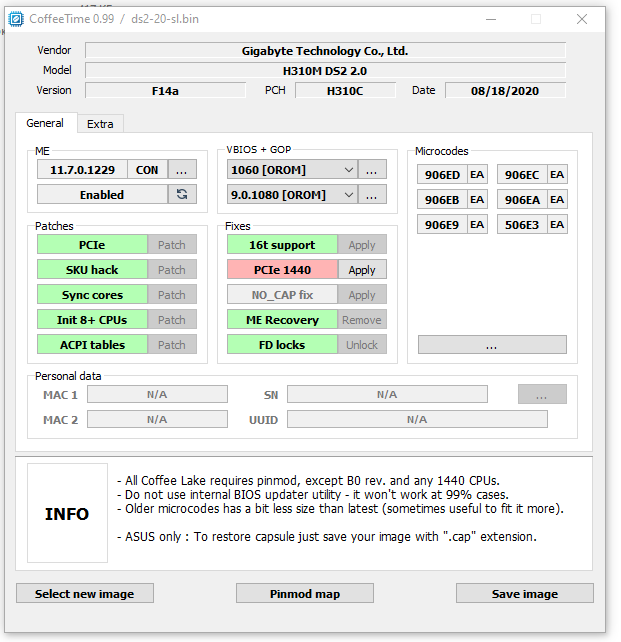Click Patch button for ACPI tables
621x642 pixels.
click(172, 344)
